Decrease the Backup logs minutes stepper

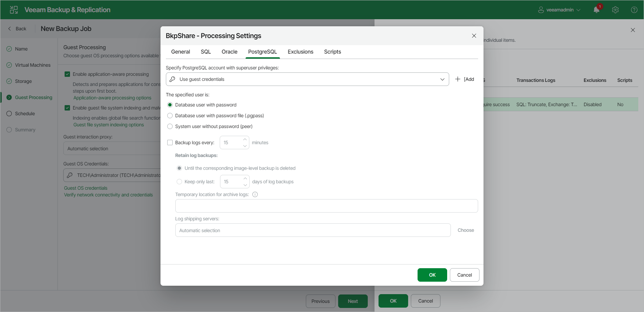tap(245, 146)
